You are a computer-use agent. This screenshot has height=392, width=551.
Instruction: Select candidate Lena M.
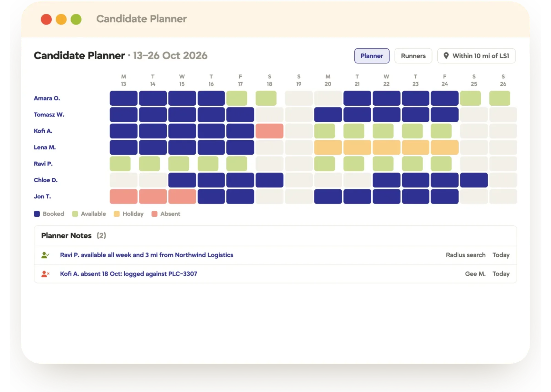45,147
